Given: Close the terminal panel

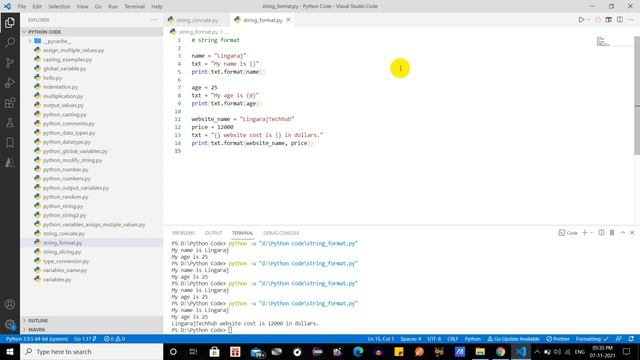Looking at the screenshot, I should click(632, 233).
